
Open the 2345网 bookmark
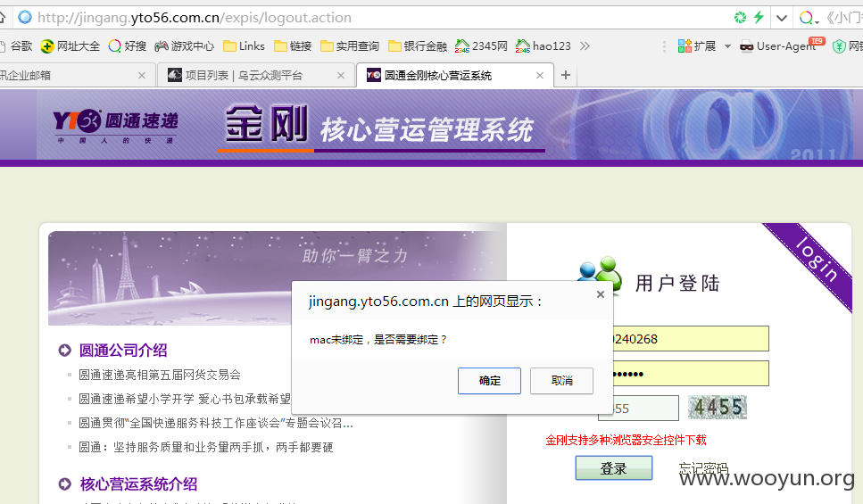(x=482, y=46)
